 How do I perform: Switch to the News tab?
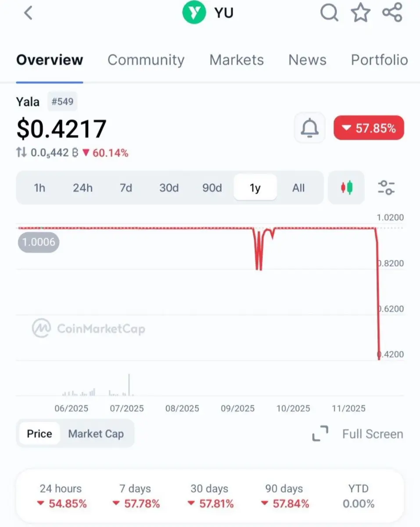click(x=307, y=60)
